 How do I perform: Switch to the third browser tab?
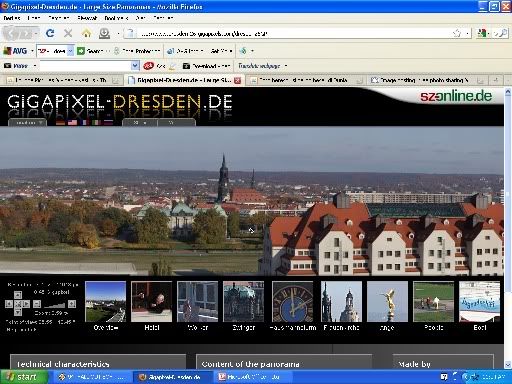tap(306, 80)
